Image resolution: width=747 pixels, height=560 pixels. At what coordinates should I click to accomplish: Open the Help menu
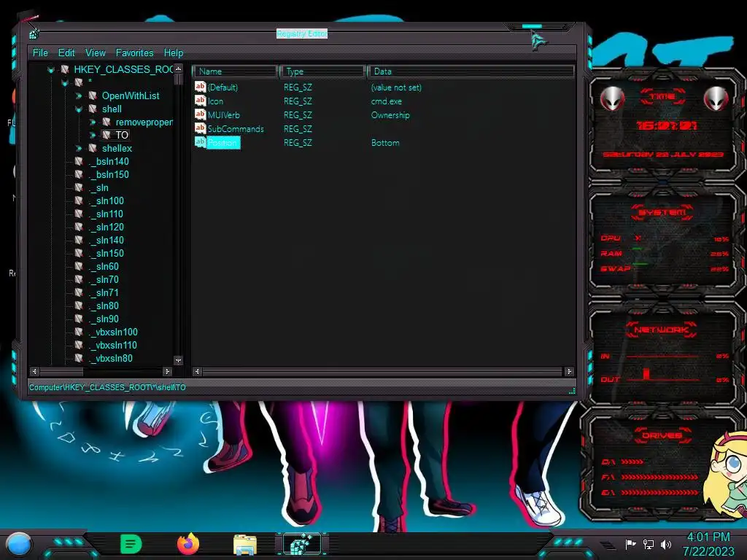point(174,52)
